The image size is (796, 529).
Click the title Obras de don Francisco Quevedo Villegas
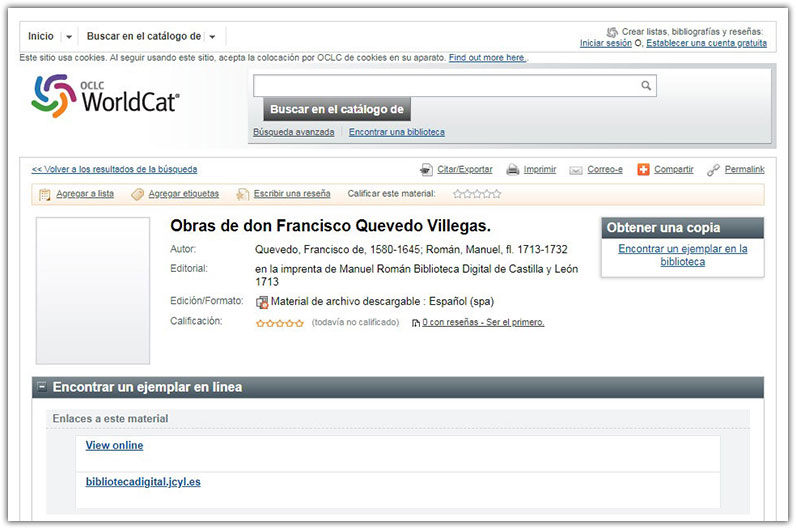click(330, 225)
